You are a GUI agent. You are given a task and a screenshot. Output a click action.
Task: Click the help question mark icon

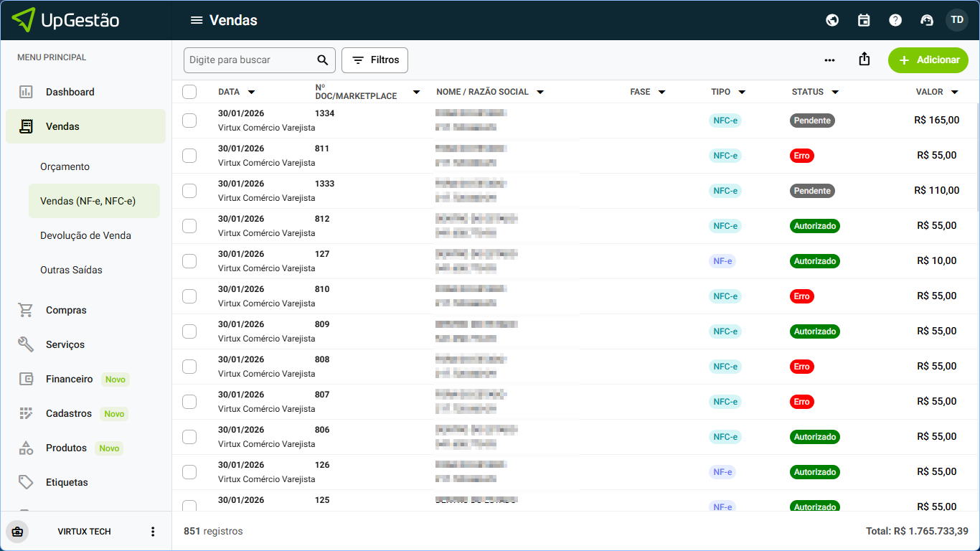pyautogui.click(x=895, y=20)
